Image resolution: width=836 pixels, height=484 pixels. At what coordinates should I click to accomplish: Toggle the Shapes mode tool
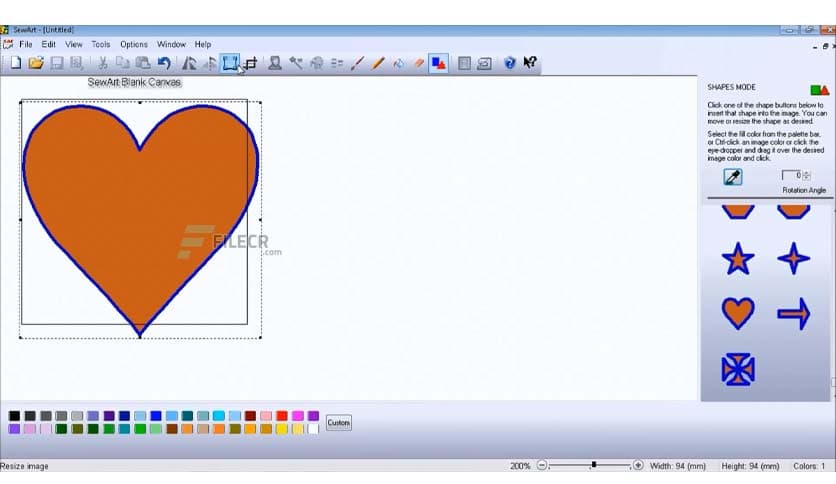coord(438,63)
